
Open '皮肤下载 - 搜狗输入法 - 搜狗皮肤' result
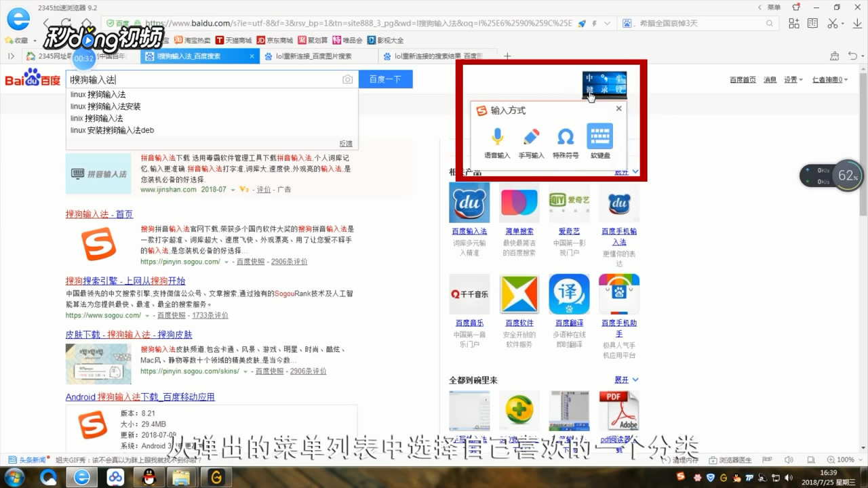pyautogui.click(x=129, y=335)
